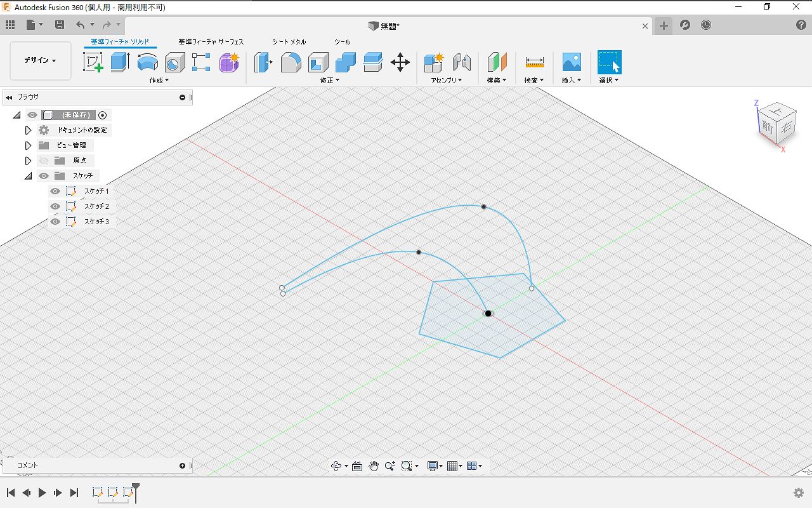Click the Insert image icon
This screenshot has width=812, height=508.
click(572, 62)
